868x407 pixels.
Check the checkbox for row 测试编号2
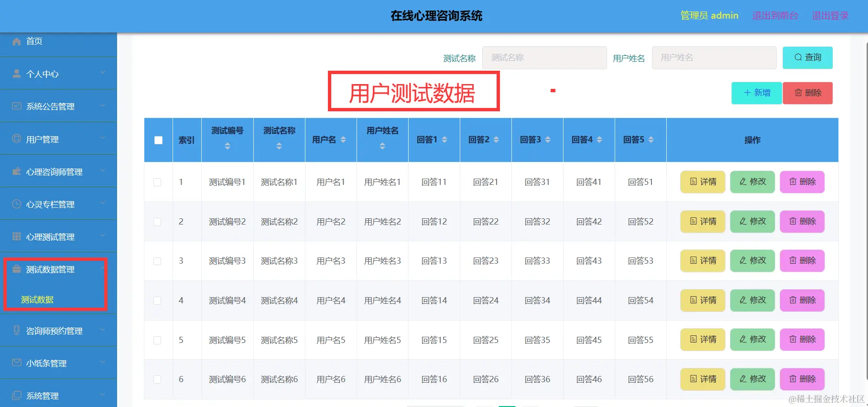[157, 222]
